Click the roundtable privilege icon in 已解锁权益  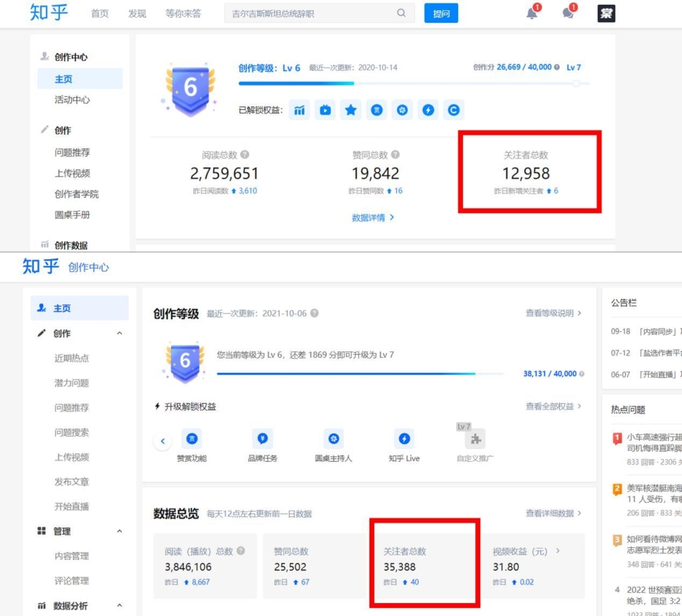pyautogui.click(x=402, y=110)
